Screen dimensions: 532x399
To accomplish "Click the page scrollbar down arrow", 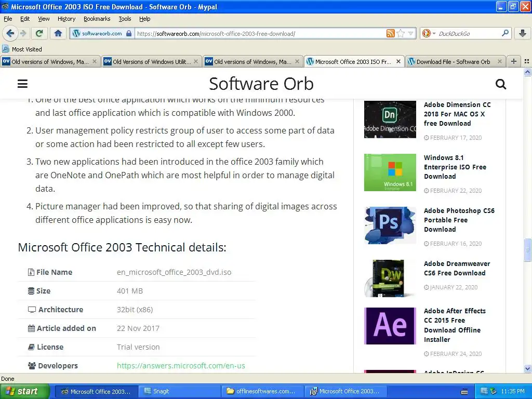I will [x=527, y=368].
